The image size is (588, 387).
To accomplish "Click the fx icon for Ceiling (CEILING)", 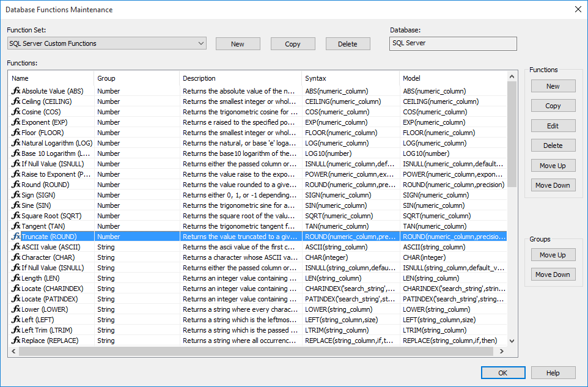I will (x=16, y=101).
